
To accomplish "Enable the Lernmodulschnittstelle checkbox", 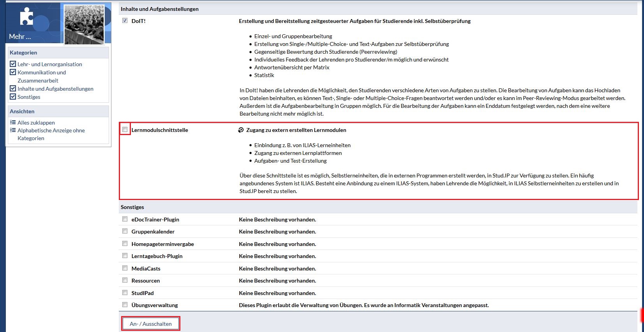I will 125,130.
